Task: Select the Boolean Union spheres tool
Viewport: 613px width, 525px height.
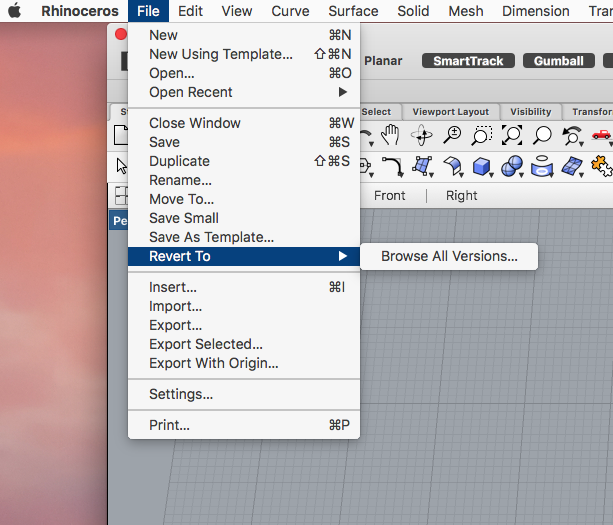Action: click(512, 166)
